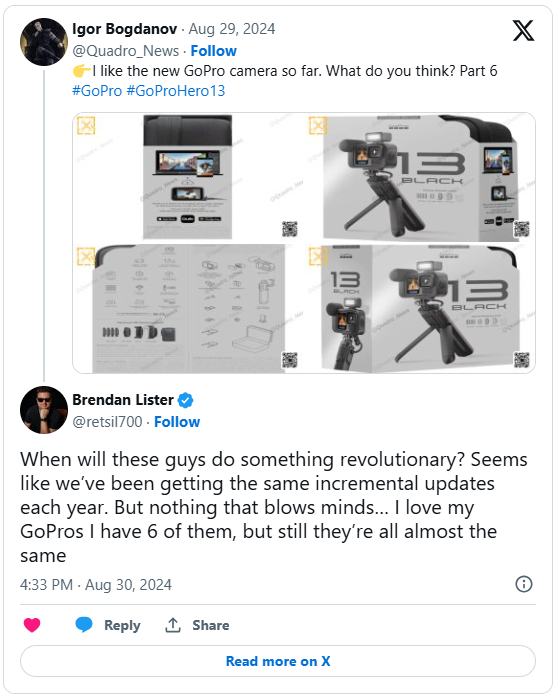The height and width of the screenshot is (699, 559).
Task: Open the bottom-right box with two cameras photo
Action: coord(420,308)
